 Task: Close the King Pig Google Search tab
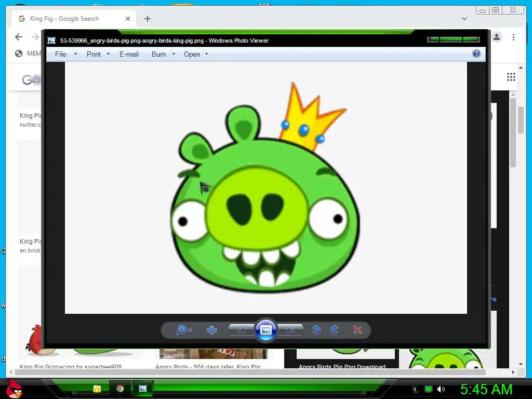click(x=128, y=19)
